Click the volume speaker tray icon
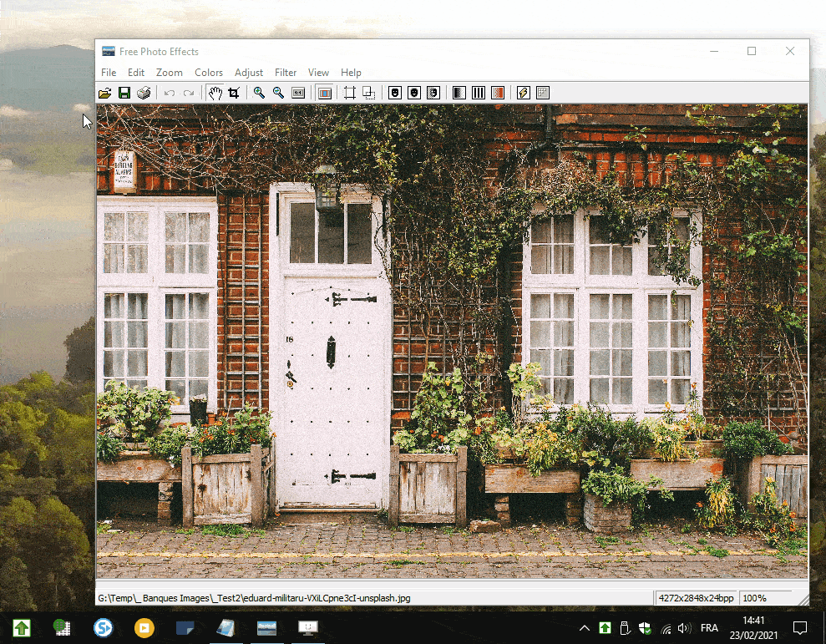 [684, 627]
